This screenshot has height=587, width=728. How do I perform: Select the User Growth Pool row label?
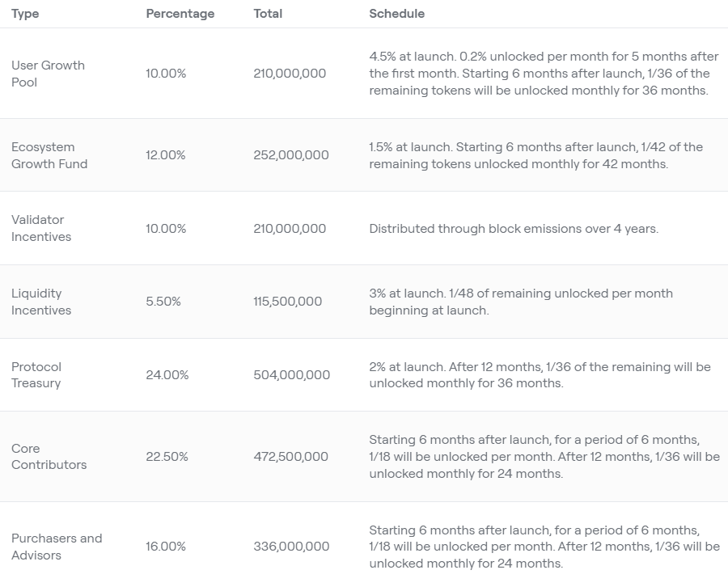(48, 74)
